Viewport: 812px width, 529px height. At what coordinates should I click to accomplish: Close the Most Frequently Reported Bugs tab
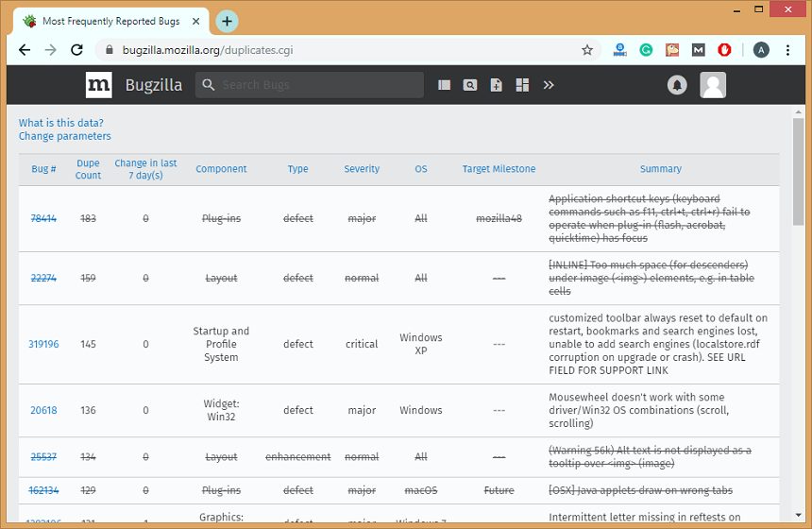(x=195, y=21)
